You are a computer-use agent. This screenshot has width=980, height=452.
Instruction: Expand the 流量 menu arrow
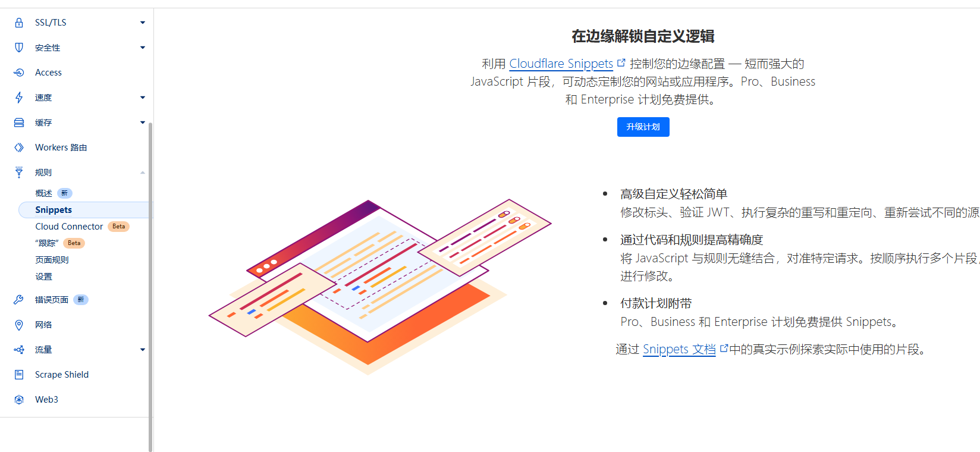point(143,350)
